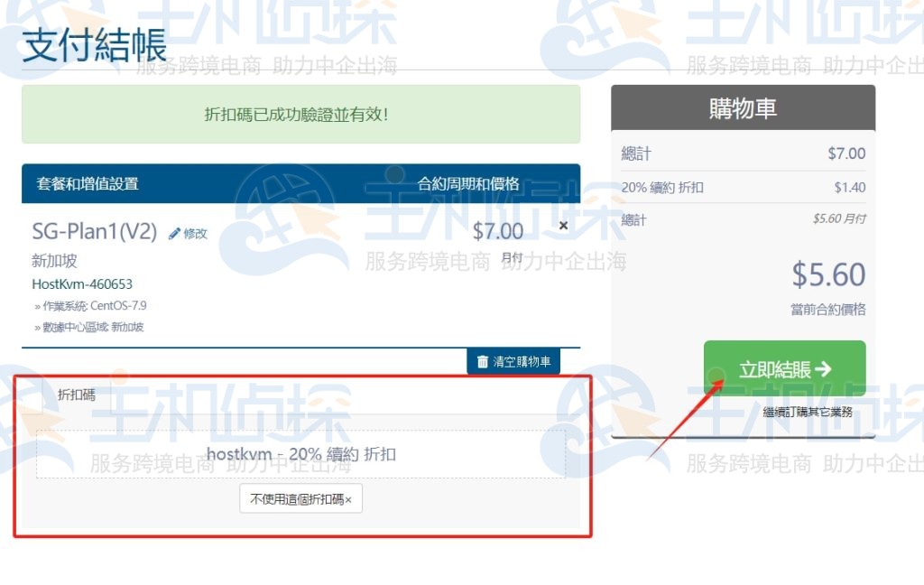The height and width of the screenshot is (585, 924).
Task: Click the HostKvm-460653 product link
Action: point(82,284)
